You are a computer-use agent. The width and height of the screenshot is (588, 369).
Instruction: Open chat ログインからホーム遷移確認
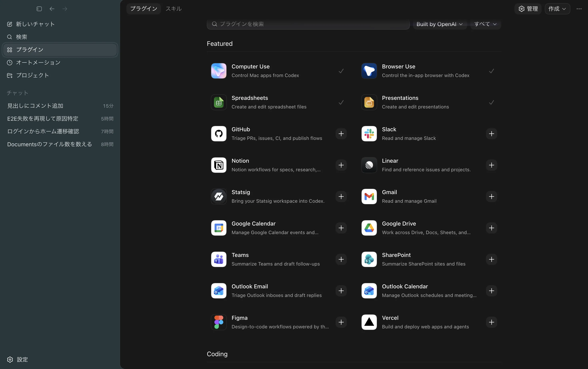tap(60, 131)
